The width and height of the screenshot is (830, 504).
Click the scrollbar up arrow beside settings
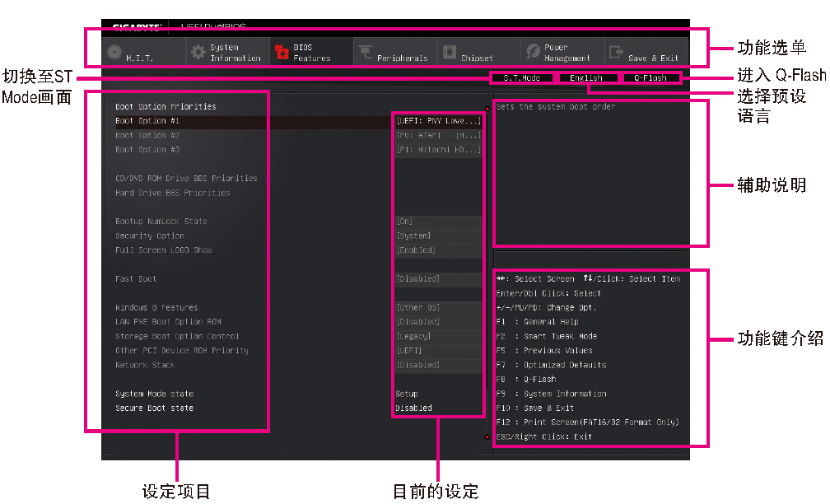coord(487,108)
